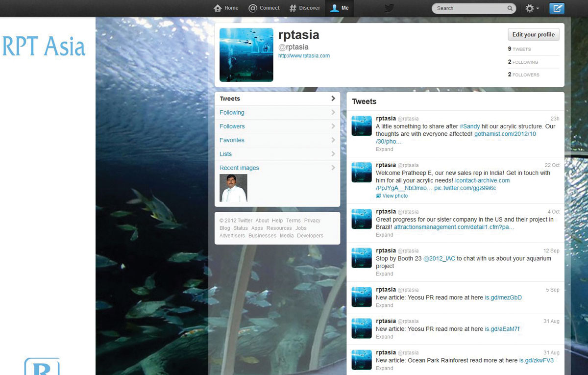The height and width of the screenshot is (375, 588).
Task: Click the Terms footer link
Action: [294, 221]
